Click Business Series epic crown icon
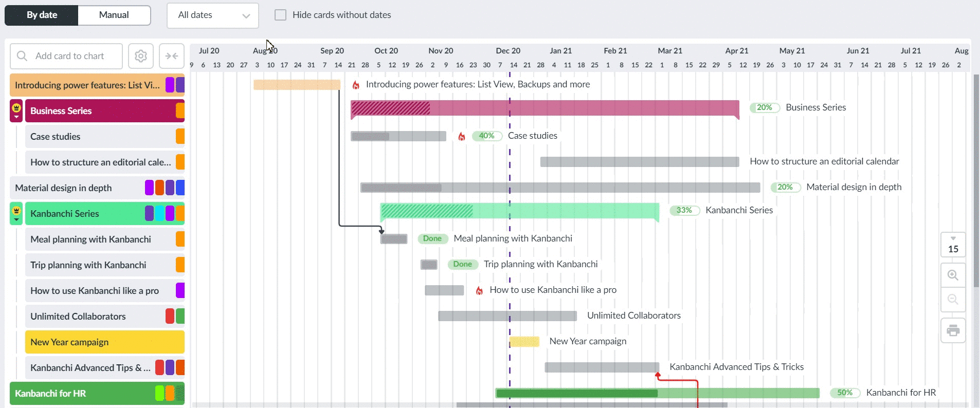 click(16, 107)
